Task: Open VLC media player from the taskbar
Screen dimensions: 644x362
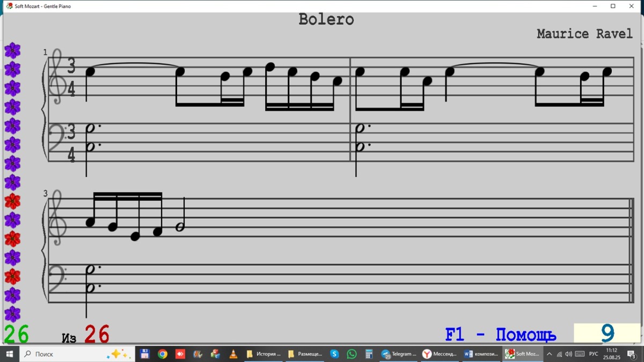Action: (233, 354)
